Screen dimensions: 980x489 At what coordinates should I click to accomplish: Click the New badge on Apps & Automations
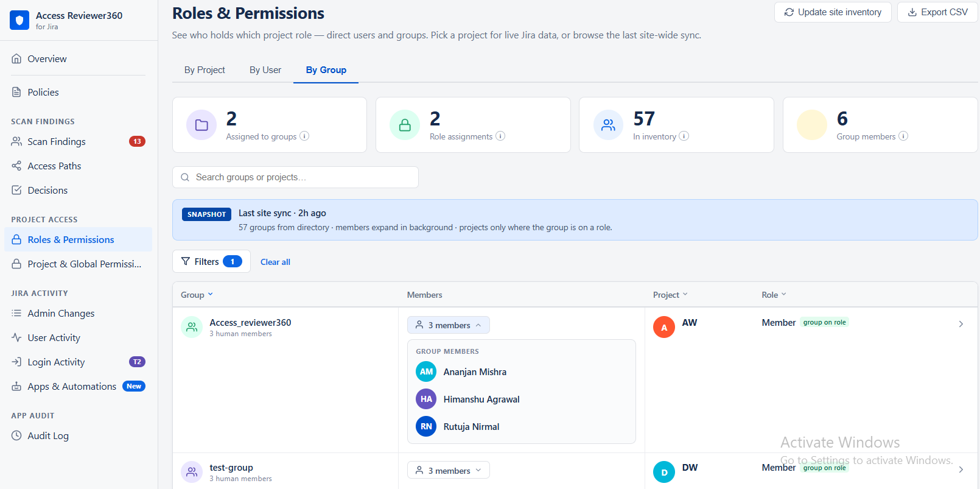[x=134, y=387]
